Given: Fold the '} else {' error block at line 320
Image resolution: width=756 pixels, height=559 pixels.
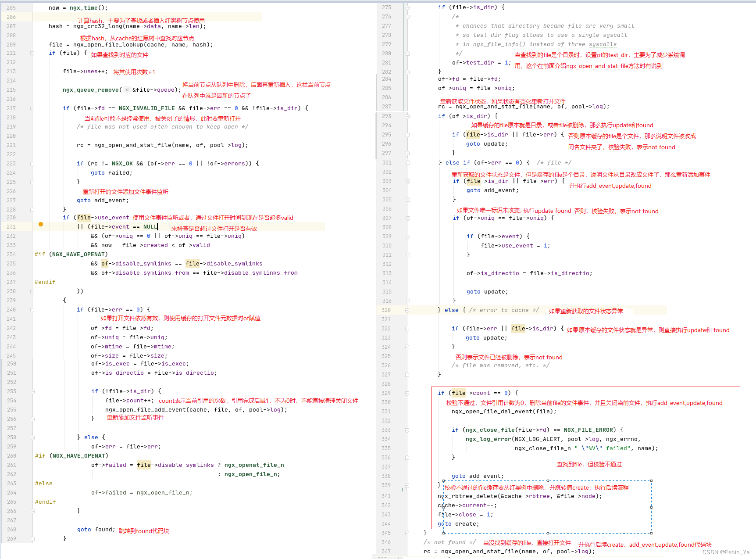Looking at the screenshot, I should [407, 310].
